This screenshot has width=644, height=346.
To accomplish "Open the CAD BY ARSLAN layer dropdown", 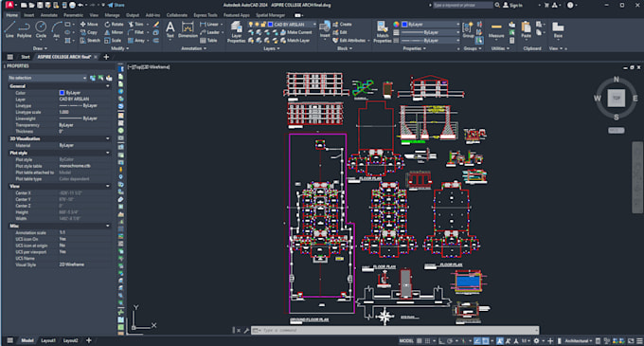I will (292, 25).
